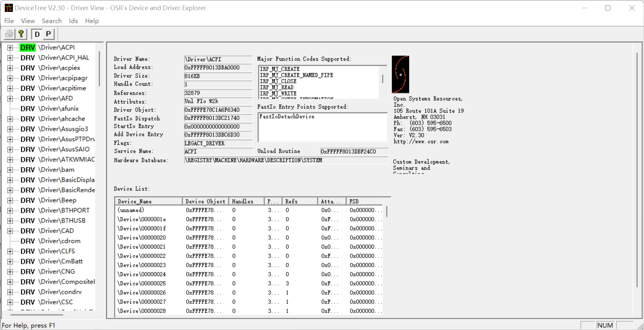Screen dimensions: 644x330
Task: Expand the \Driver\CmBatt tree node
Action: (x=10, y=261)
